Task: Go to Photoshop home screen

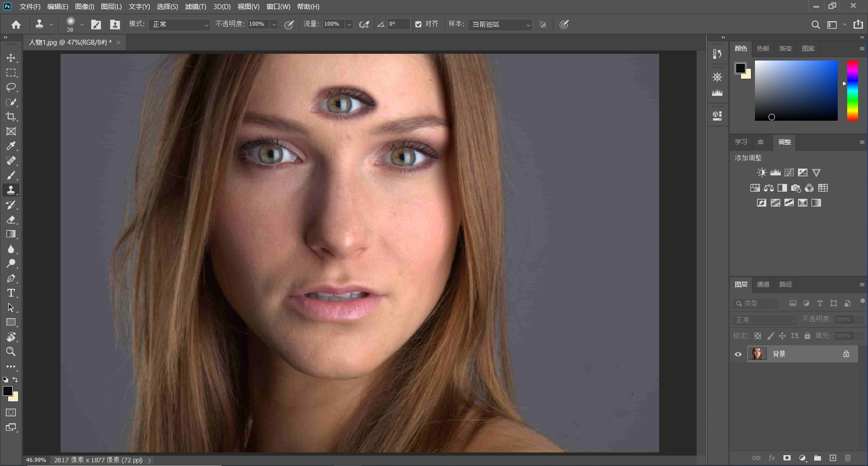Action: 16,24
